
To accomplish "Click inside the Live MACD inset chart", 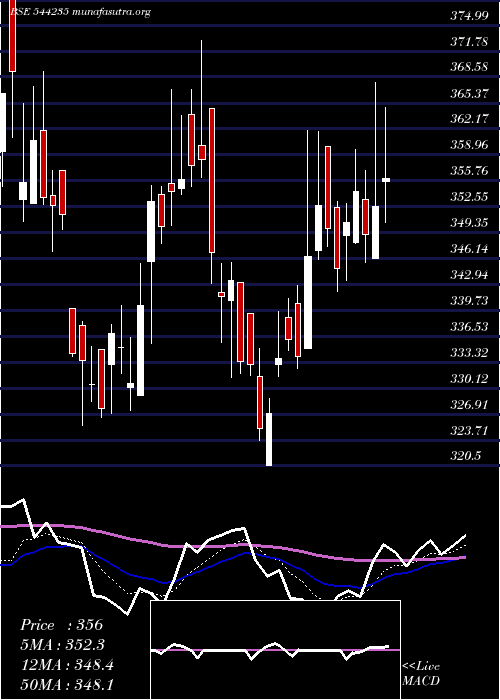I will [275, 650].
